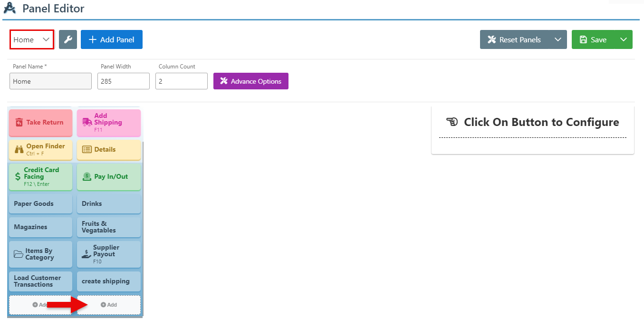Image resolution: width=644 pixels, height=319 pixels.
Task: Click the Add slot in right column
Action: 109,305
